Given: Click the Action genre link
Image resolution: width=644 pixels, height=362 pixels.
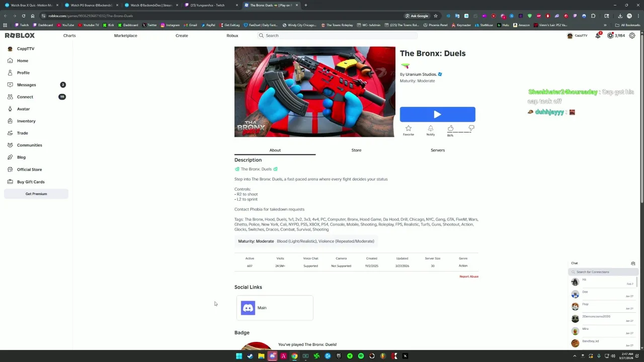Looking at the screenshot, I should (463, 266).
